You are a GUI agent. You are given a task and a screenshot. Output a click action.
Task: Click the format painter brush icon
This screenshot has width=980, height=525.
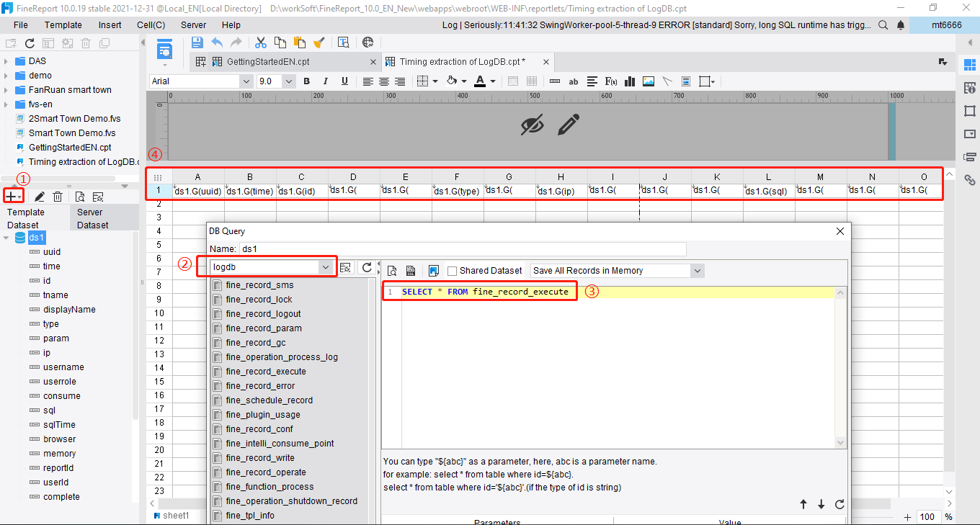(319, 42)
